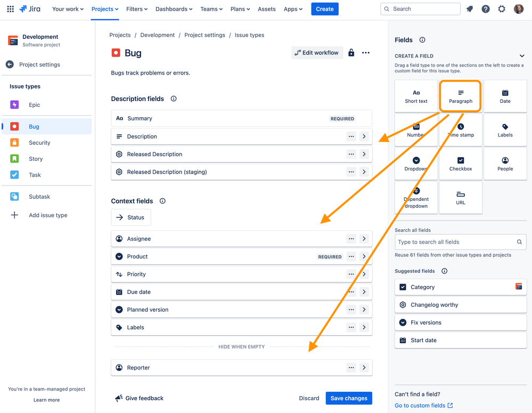This screenshot has width=532, height=413.
Task: Open the app switcher grid icon
Action: (x=11, y=9)
